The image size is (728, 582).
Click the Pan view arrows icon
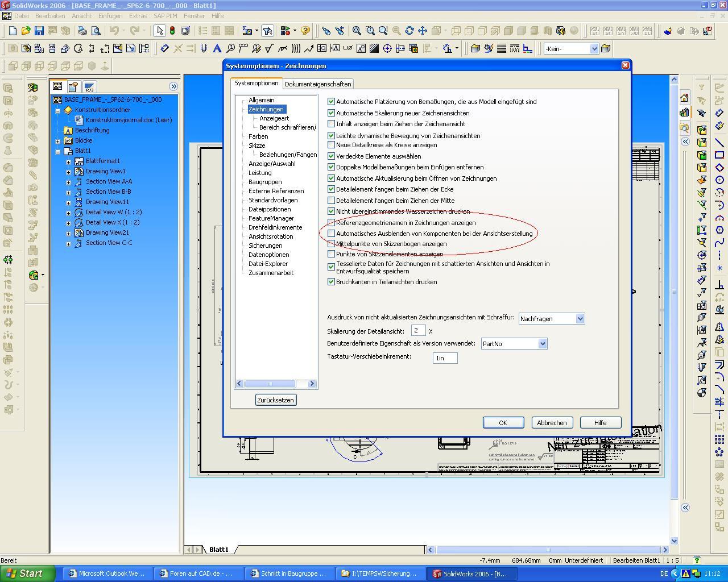[422, 31]
